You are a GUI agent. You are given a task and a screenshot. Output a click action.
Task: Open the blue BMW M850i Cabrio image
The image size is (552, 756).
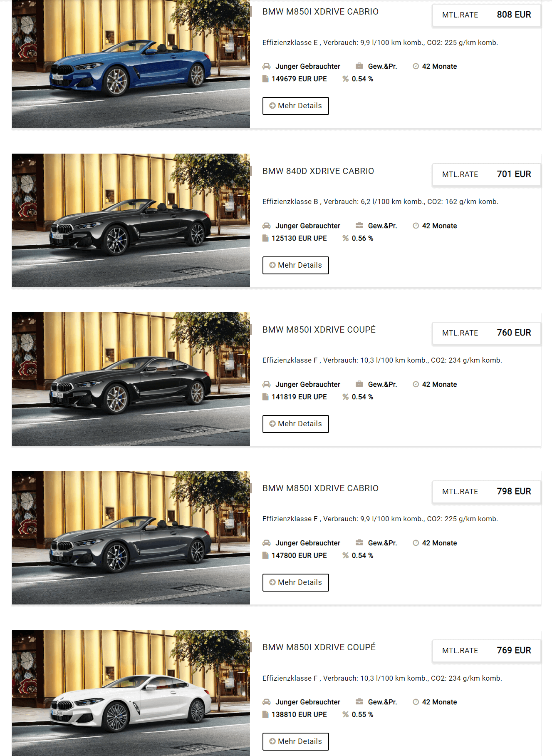coord(131,64)
